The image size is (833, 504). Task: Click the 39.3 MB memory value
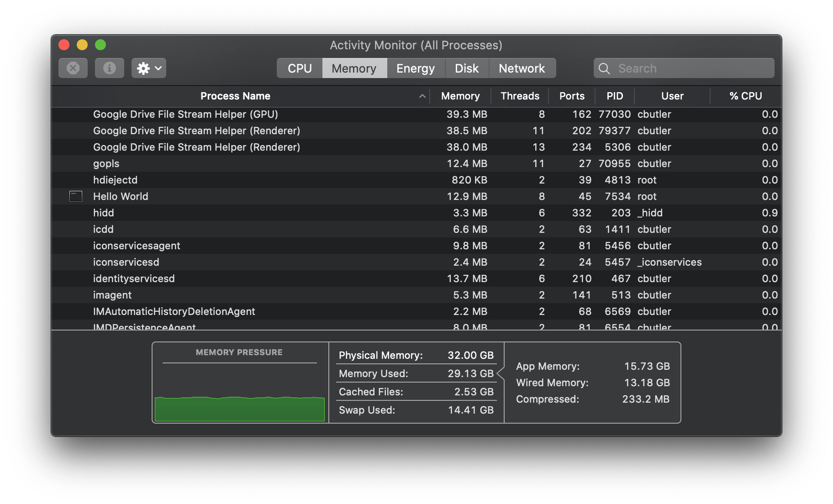tap(467, 114)
